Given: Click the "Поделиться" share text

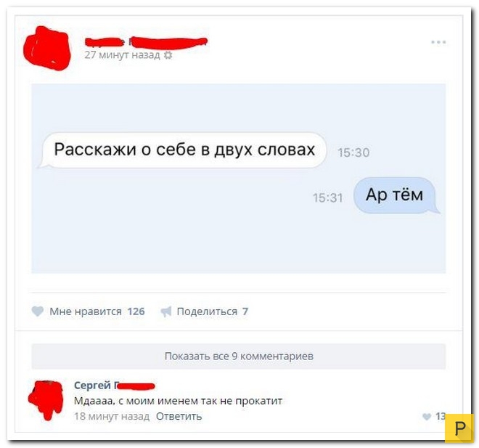Looking at the screenshot, I should (207, 311).
